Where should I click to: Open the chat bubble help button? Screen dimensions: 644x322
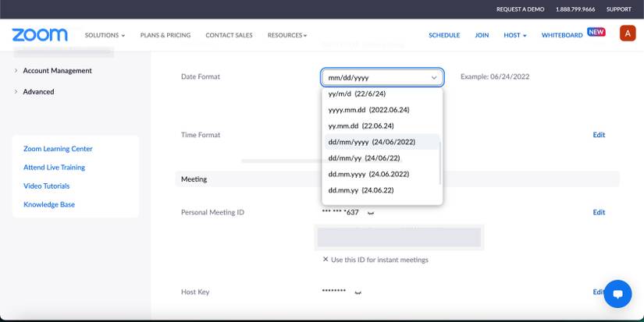[617, 294]
